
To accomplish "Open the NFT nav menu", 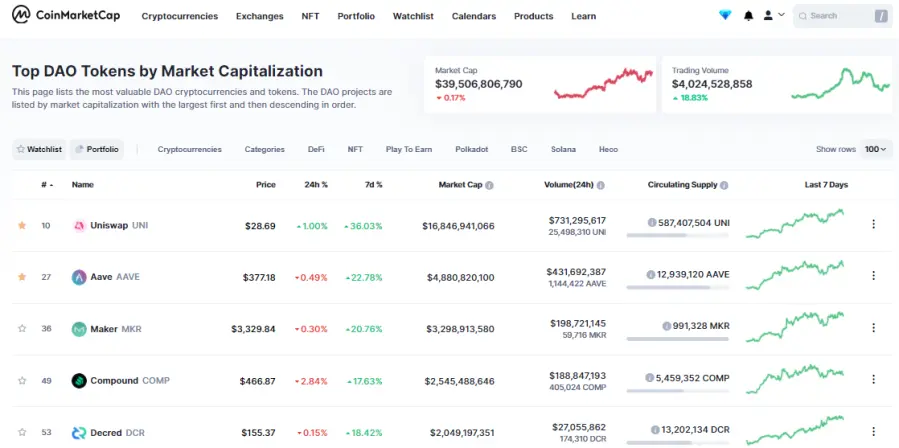I will click(x=311, y=16).
